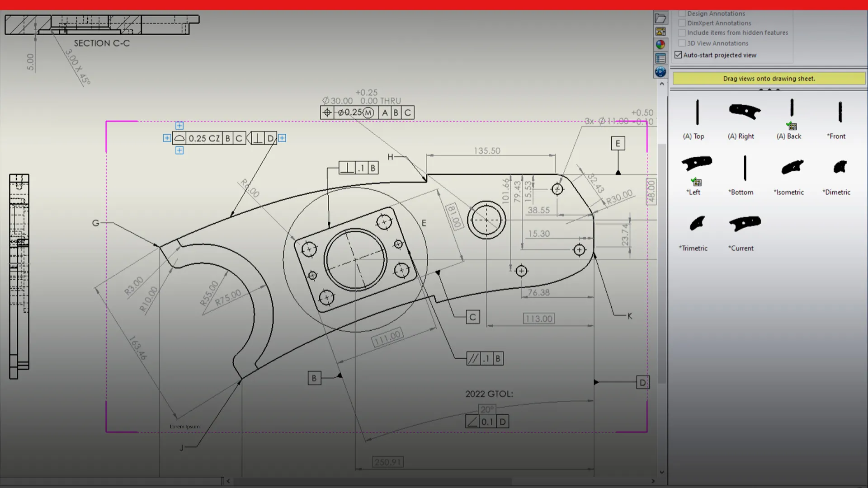Click the Drag views onto drawing sheet banner
The image size is (868, 488).
[769, 78]
